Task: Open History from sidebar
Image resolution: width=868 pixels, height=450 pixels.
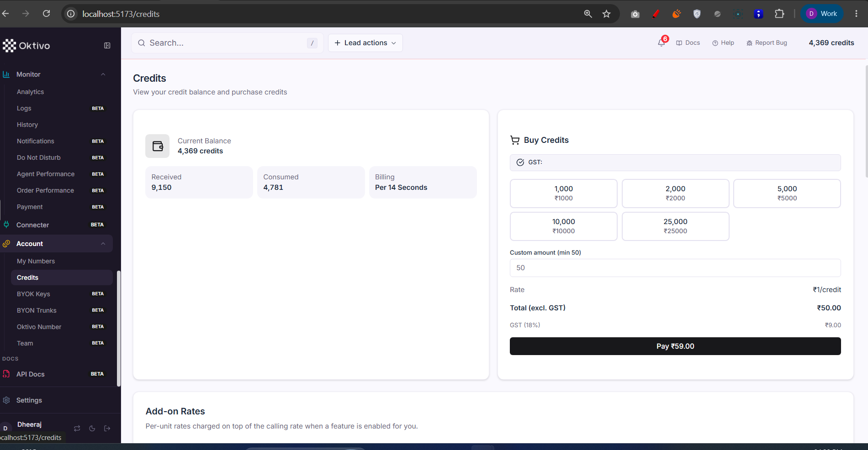Action: tap(27, 125)
